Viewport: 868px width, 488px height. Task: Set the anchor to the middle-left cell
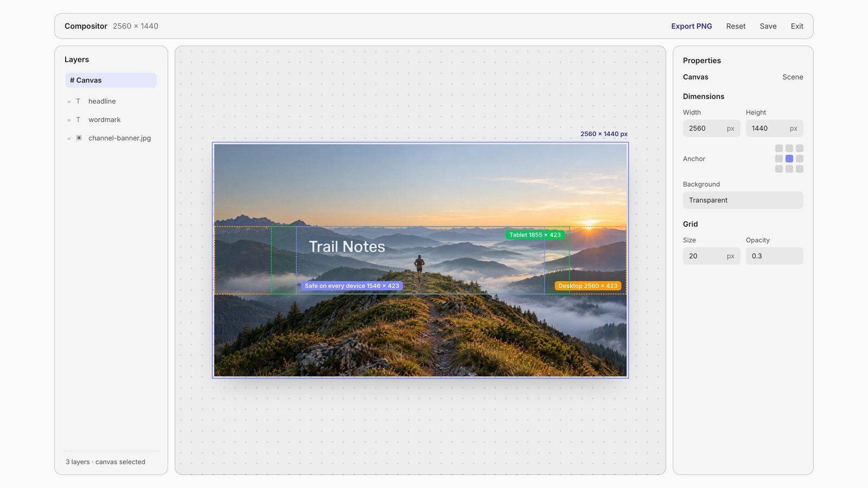779,159
